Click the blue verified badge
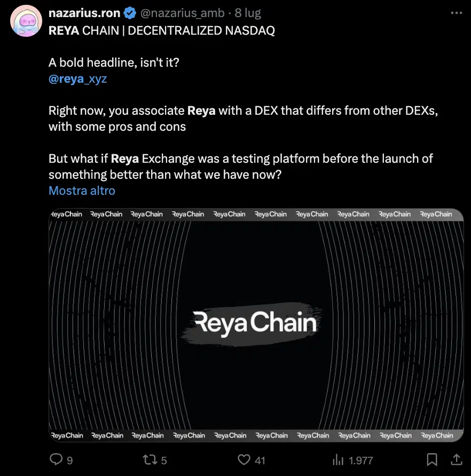Image resolution: width=471 pixels, height=476 pixels. pyautogui.click(x=130, y=13)
